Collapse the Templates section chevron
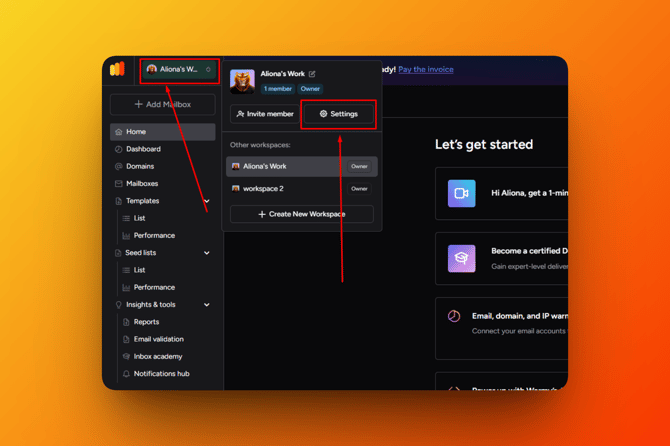 [x=207, y=201]
